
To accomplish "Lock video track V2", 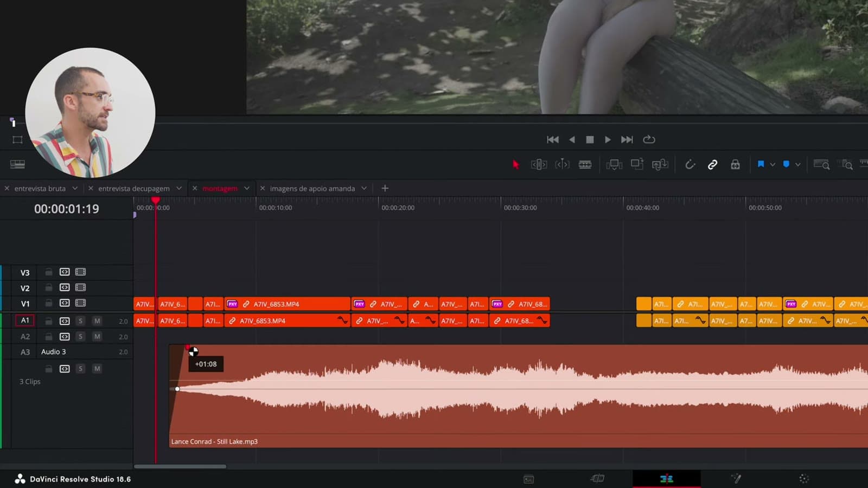I will 49,287.
